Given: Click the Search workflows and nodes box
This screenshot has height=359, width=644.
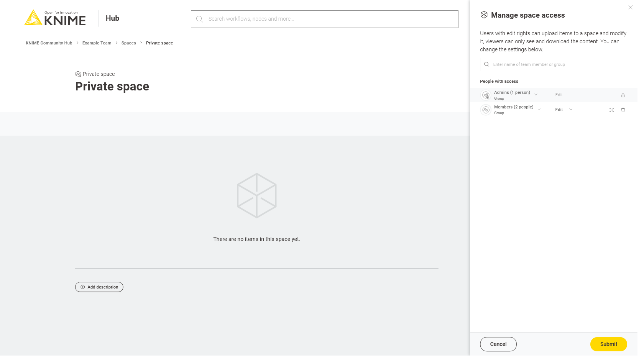Looking at the screenshot, I should click(330, 19).
